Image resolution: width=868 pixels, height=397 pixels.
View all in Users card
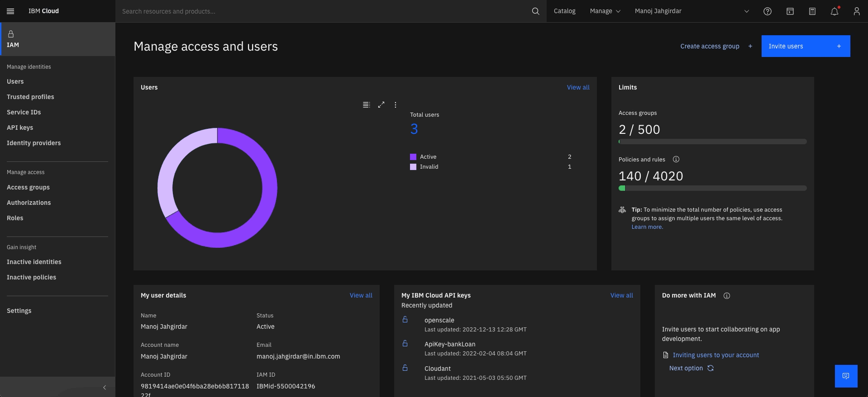[x=578, y=87]
